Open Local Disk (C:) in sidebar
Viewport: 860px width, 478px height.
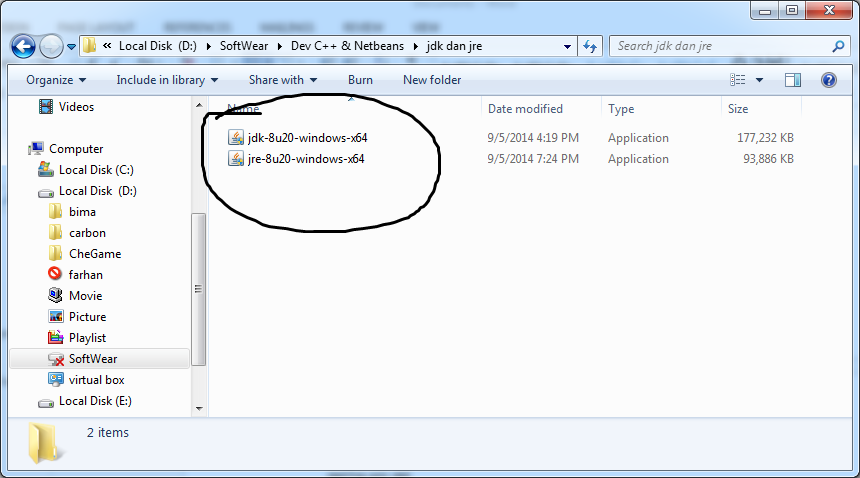coord(96,170)
